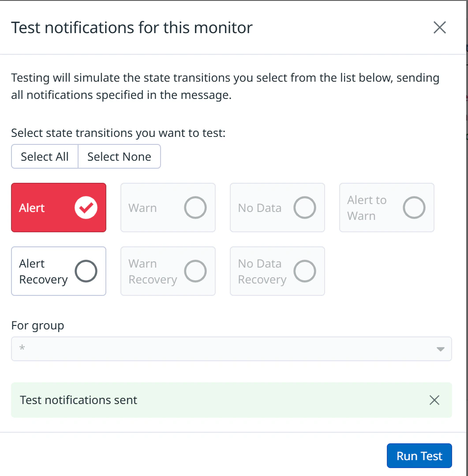Clear selections using Select None
Image resolution: width=468 pixels, height=476 pixels.
point(119,156)
